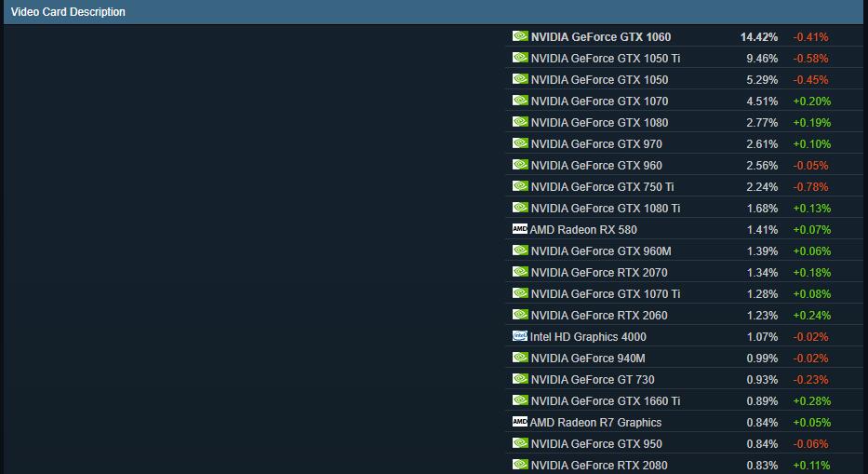Click the text NVIDIA GeForce GTX 1050
Viewport: 868px width, 474px height.
(599, 80)
